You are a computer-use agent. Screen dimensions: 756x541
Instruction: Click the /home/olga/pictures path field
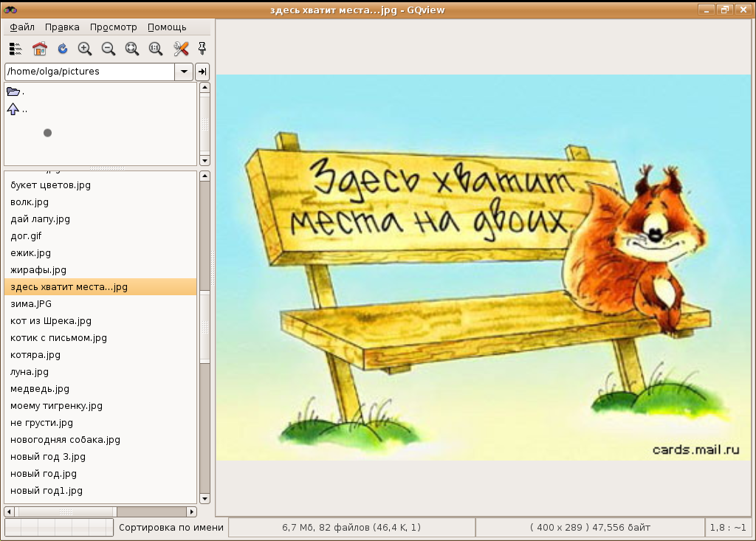click(89, 72)
